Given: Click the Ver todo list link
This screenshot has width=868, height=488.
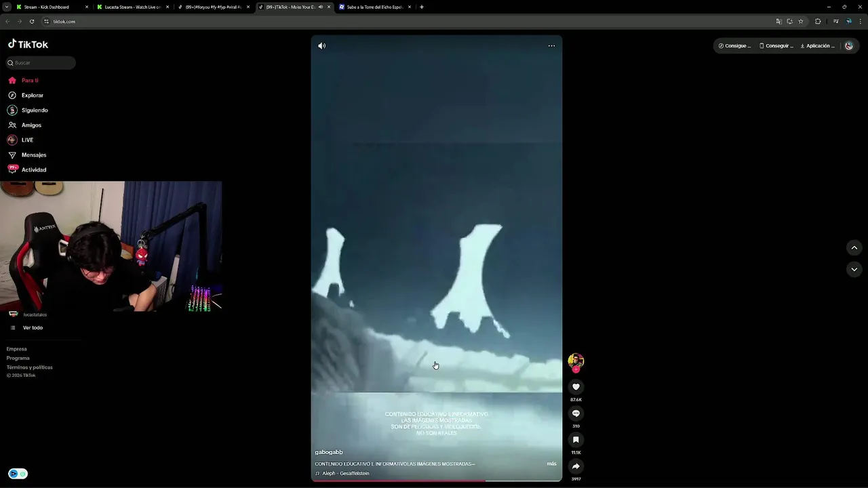Looking at the screenshot, I should coord(33,328).
